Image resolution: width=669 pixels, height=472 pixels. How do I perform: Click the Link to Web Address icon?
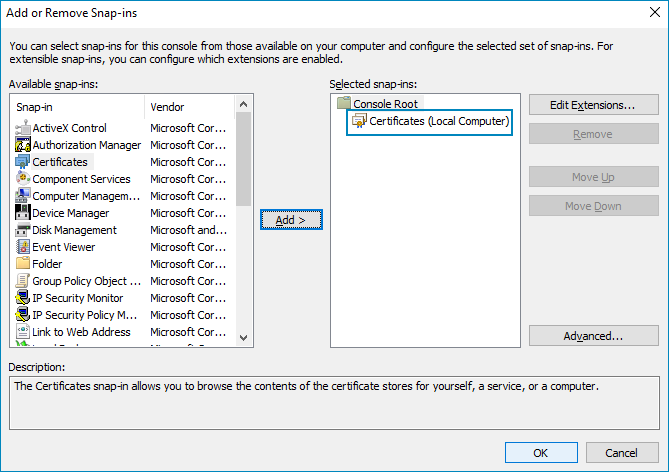[x=24, y=332]
